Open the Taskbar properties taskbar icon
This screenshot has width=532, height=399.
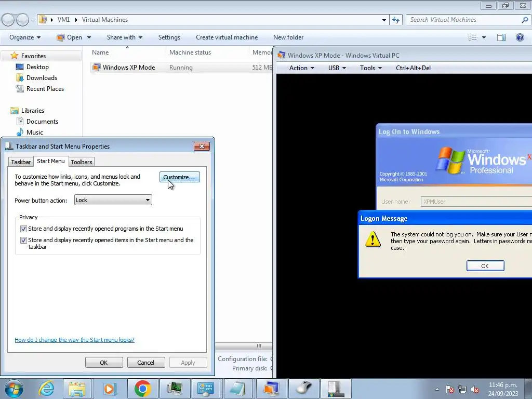335,389
